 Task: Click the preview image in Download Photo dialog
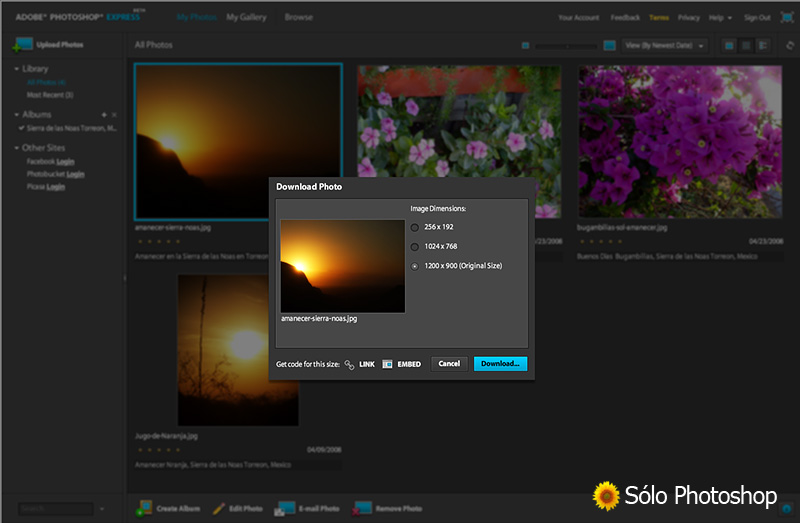point(342,266)
